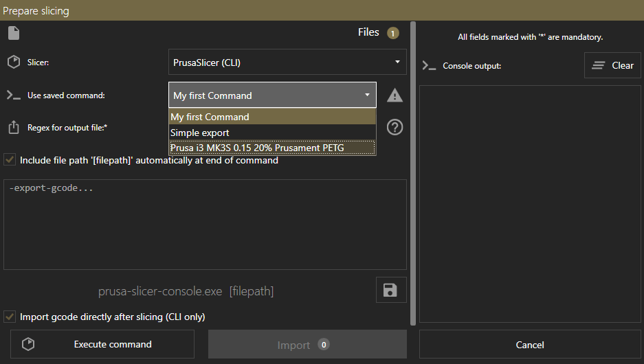Save the command with the floppy disk button
This screenshot has width=644, height=364.
pos(391,290)
